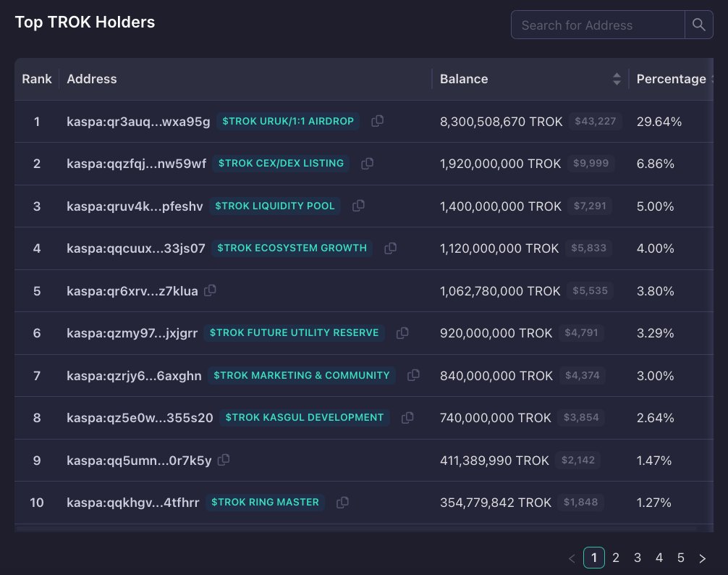Sort holders by Balance column
This screenshot has height=575, width=728.
(617, 79)
